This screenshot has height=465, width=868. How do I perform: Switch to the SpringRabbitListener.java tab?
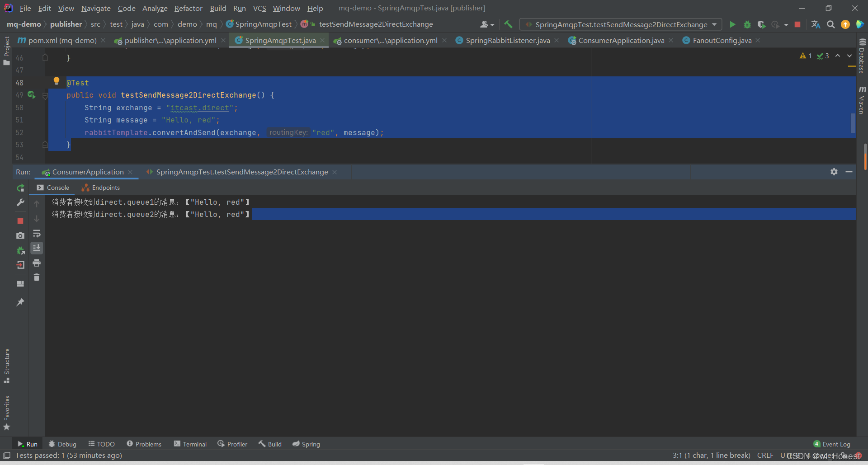pyautogui.click(x=507, y=40)
